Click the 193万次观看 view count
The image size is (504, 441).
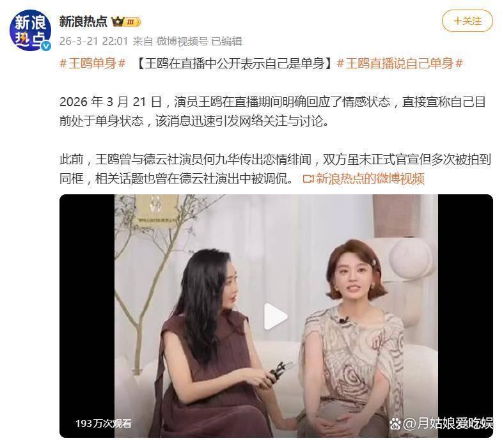104,423
